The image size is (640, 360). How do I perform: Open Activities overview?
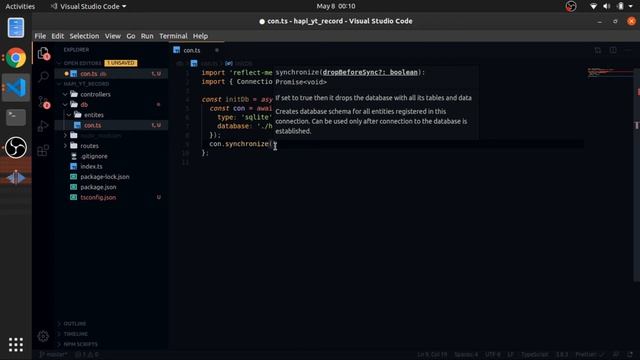(20, 6)
